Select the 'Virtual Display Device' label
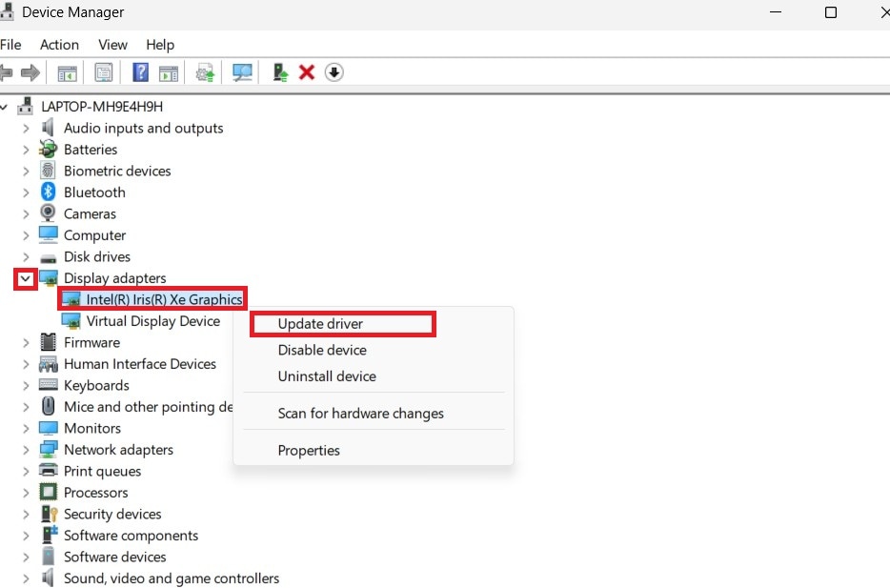890x588 pixels. point(153,321)
